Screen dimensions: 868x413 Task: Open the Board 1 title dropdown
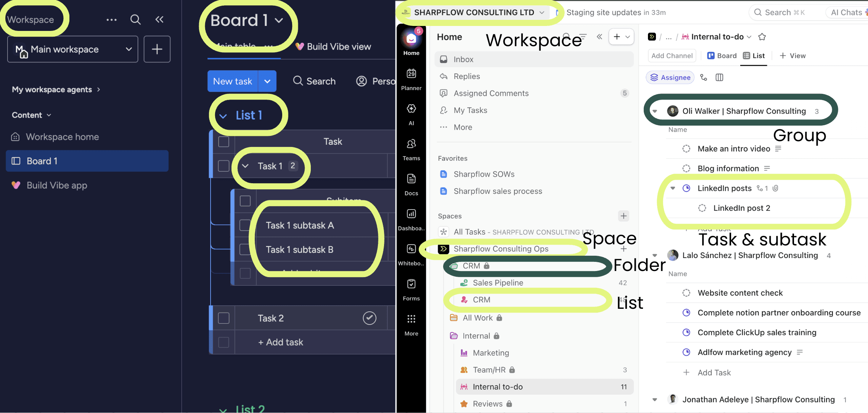(x=279, y=21)
